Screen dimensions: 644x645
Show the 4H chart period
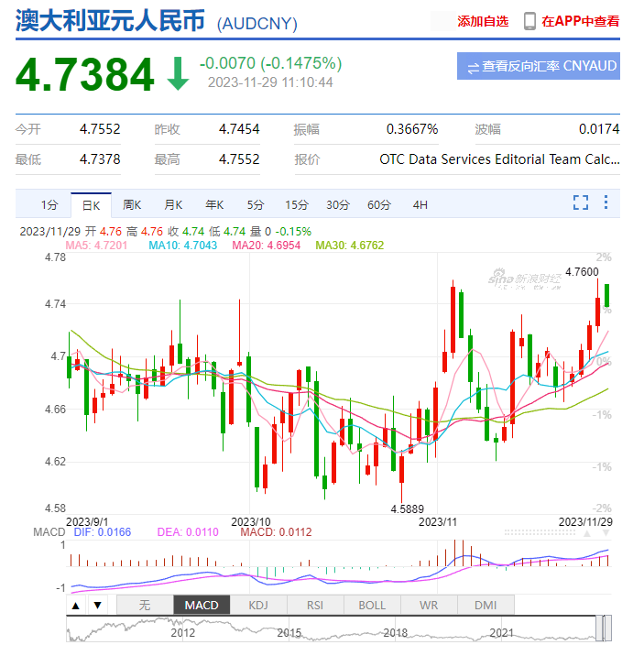420,205
